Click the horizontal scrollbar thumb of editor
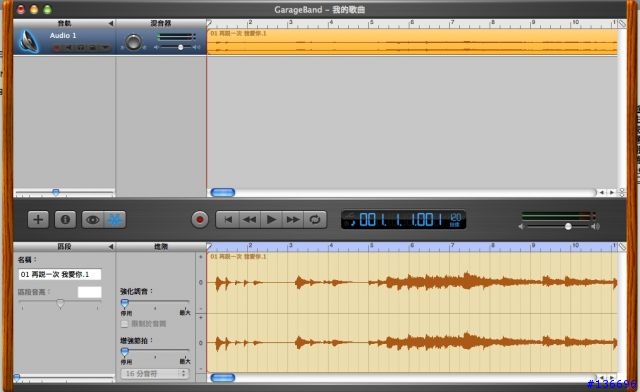640x392 pixels. coord(222,378)
